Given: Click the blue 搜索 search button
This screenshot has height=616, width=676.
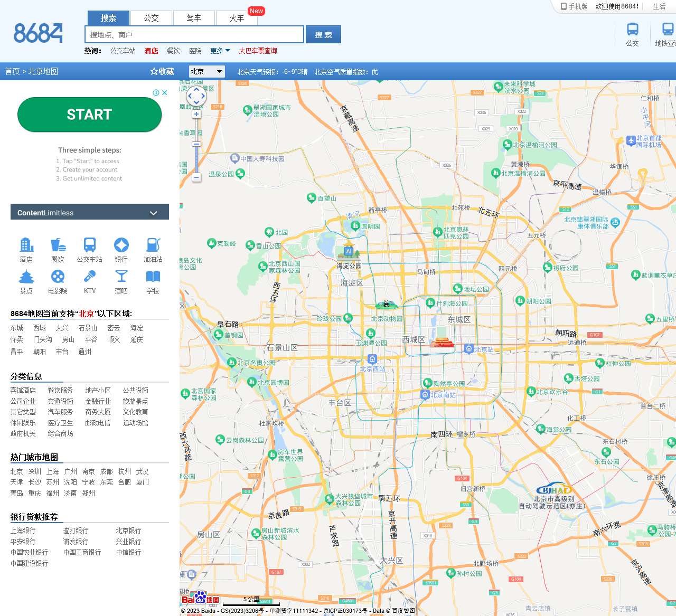Looking at the screenshot, I should tap(324, 34).
